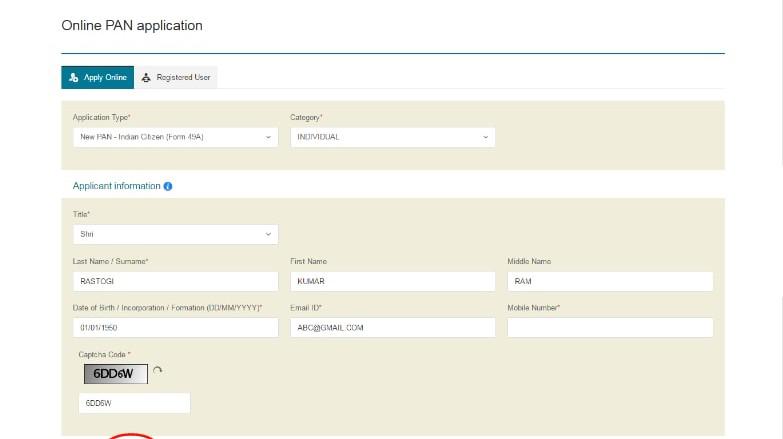Click the Middle Name label
Image resolution: width=783 pixels, height=439 pixels.
pyautogui.click(x=529, y=261)
